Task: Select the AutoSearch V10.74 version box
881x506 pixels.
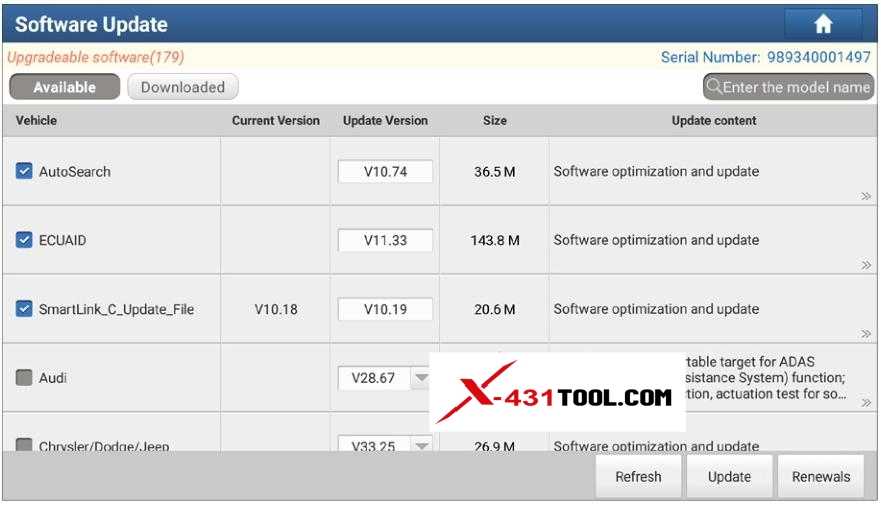Action: [385, 171]
